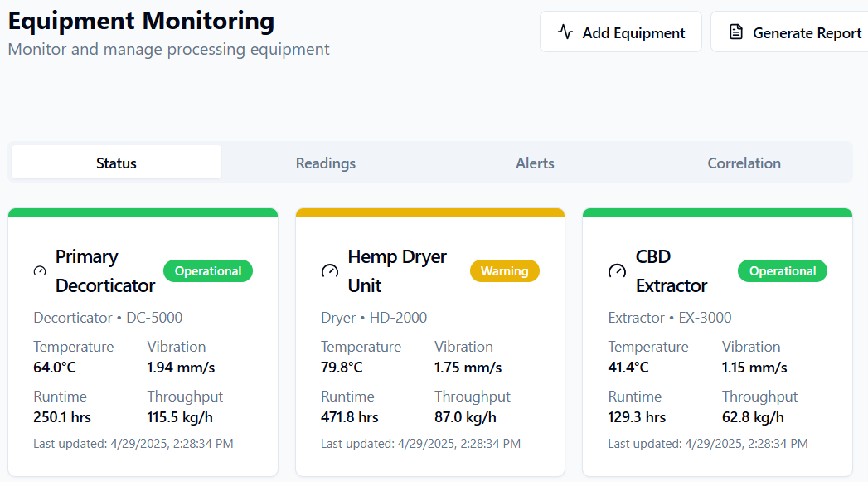Click the 'Decorticator • DC-5000' model text
Screen dimensions: 868x482
108,318
